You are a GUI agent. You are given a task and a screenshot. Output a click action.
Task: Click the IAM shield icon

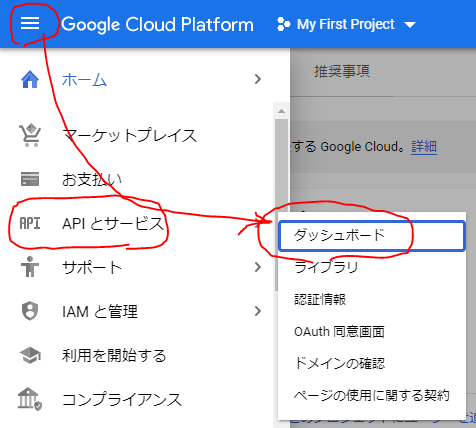pyautogui.click(x=30, y=311)
